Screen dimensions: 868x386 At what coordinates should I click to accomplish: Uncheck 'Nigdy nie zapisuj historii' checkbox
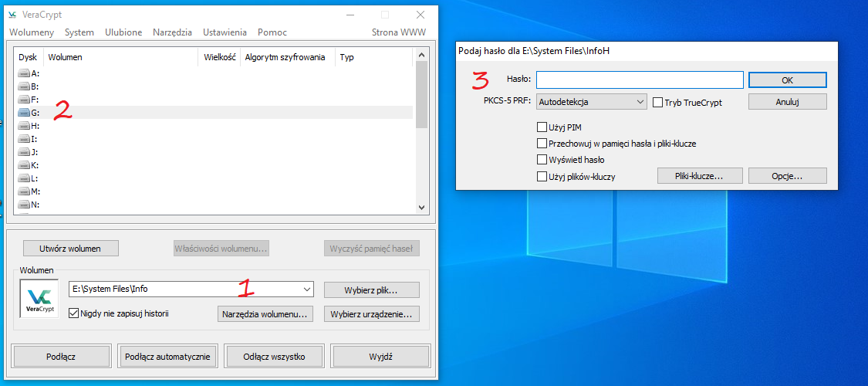point(74,313)
